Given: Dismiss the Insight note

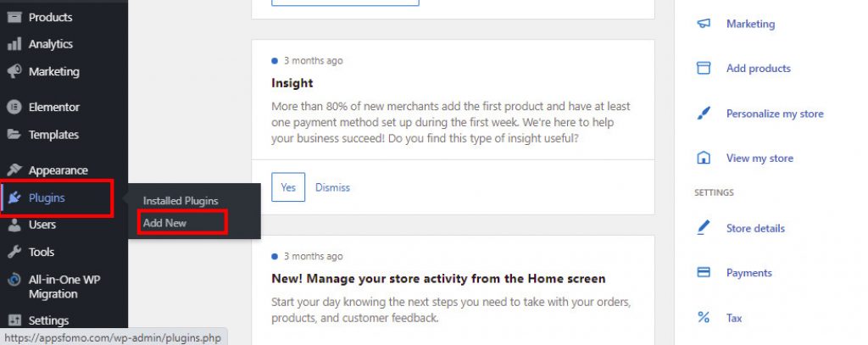Looking at the screenshot, I should point(332,187).
